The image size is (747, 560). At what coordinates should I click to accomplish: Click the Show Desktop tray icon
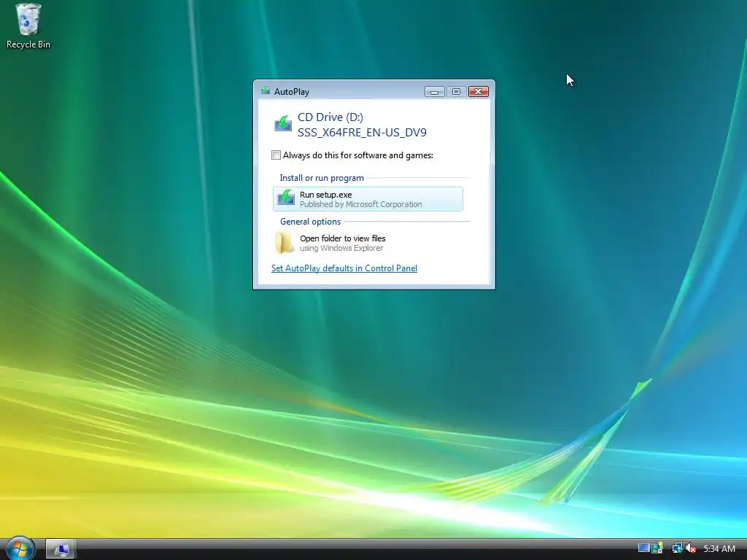pos(643,548)
